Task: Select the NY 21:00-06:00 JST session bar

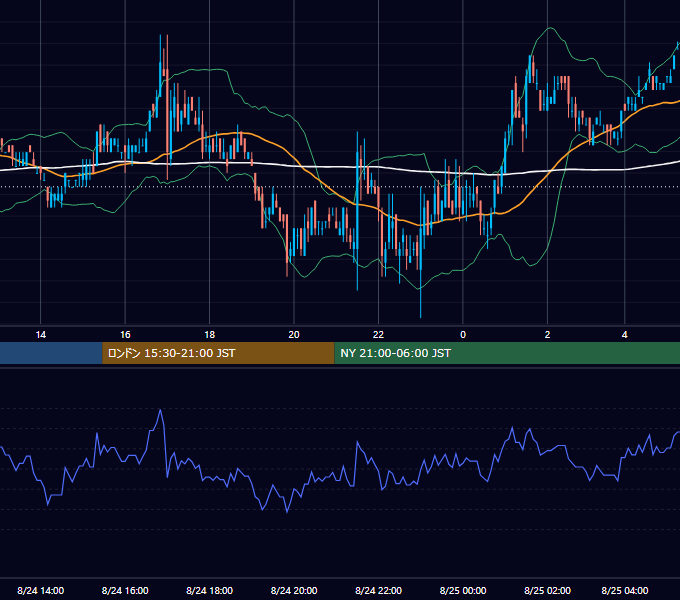Action: click(507, 353)
